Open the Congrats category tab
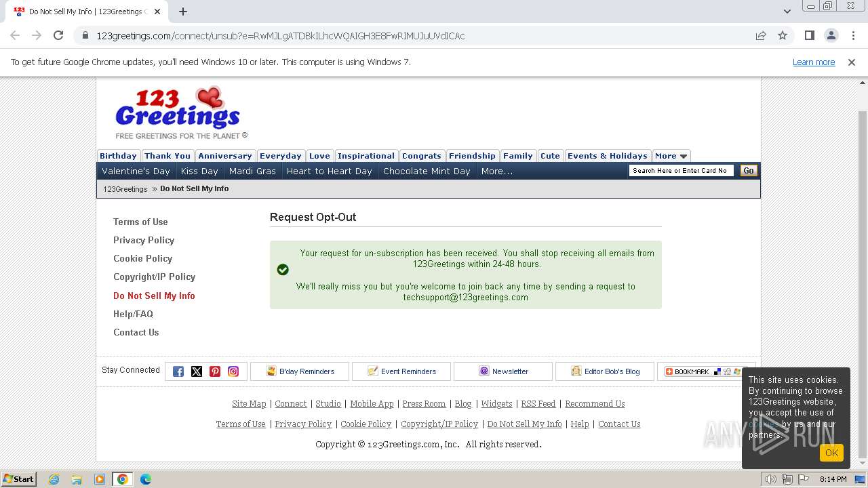Screen dimensions: 868x488 click(x=422, y=156)
